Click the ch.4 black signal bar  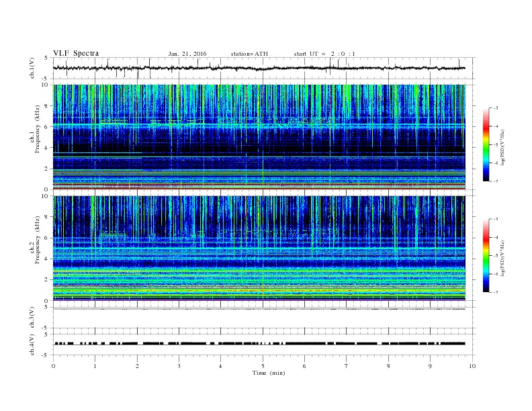(x=259, y=344)
